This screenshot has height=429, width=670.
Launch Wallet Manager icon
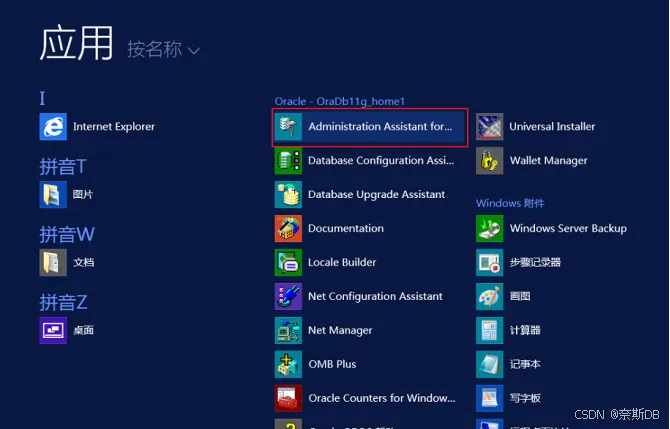pos(490,161)
